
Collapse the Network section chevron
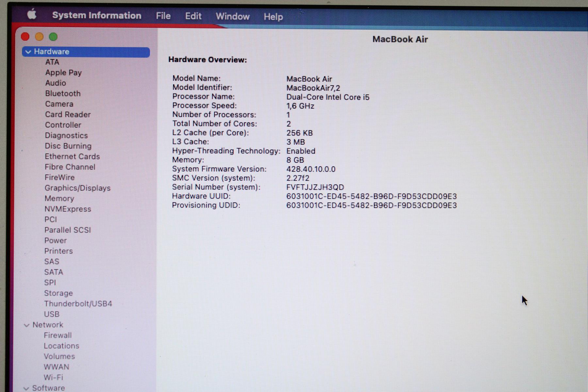pyautogui.click(x=27, y=325)
